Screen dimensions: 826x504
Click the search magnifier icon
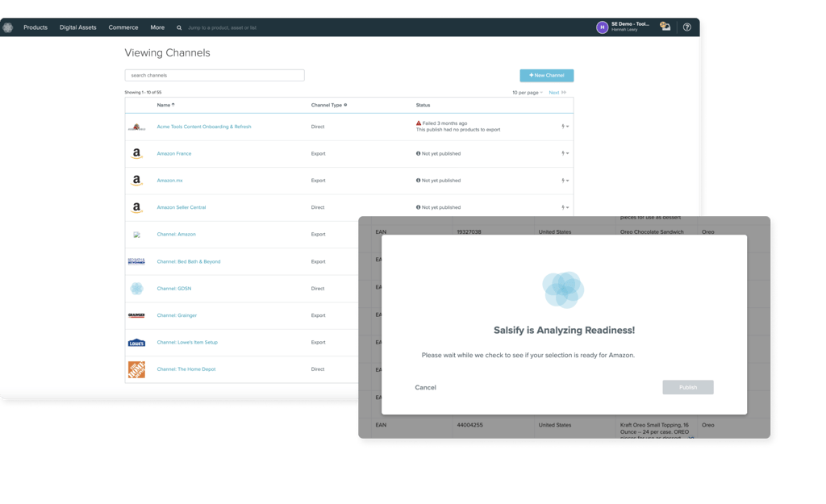pyautogui.click(x=179, y=28)
